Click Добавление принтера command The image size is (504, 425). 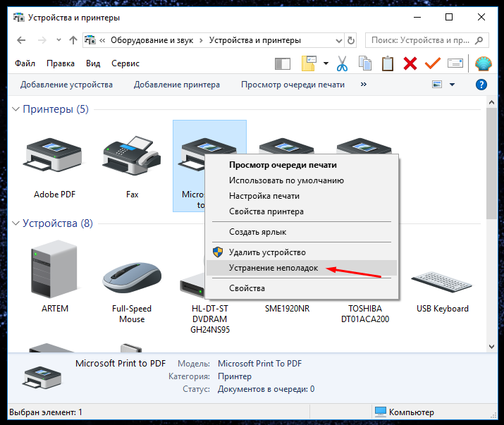[177, 85]
